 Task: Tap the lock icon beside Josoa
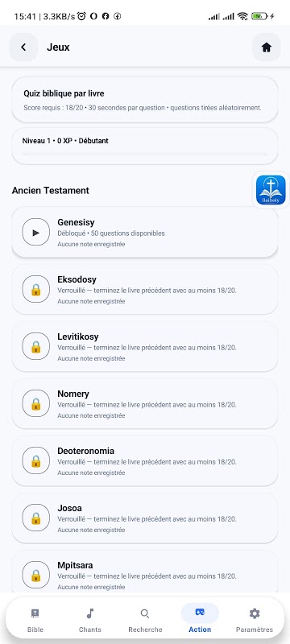click(35, 518)
